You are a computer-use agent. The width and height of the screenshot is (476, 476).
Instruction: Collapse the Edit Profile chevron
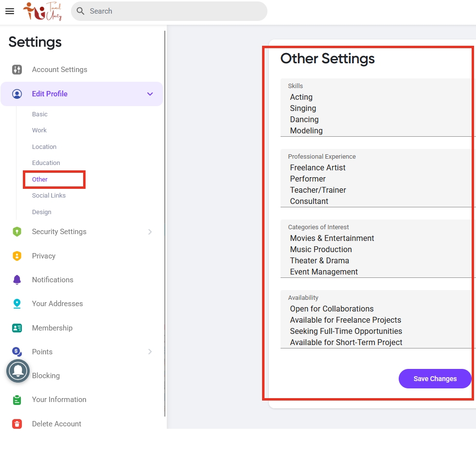150,94
